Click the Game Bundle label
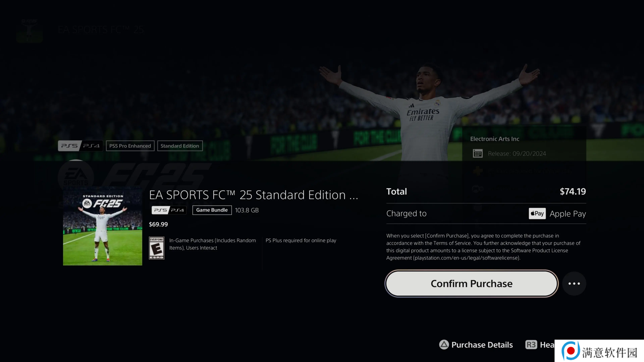 [x=212, y=210]
